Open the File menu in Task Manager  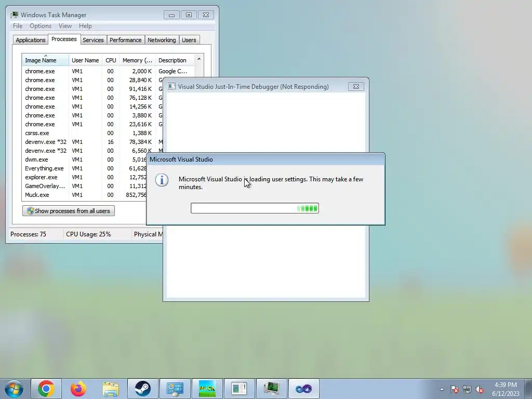(18, 26)
